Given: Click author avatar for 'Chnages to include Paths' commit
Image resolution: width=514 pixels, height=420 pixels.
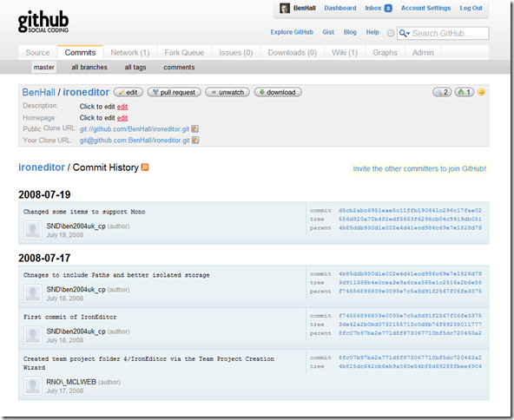Looking at the screenshot, I should (33, 293).
